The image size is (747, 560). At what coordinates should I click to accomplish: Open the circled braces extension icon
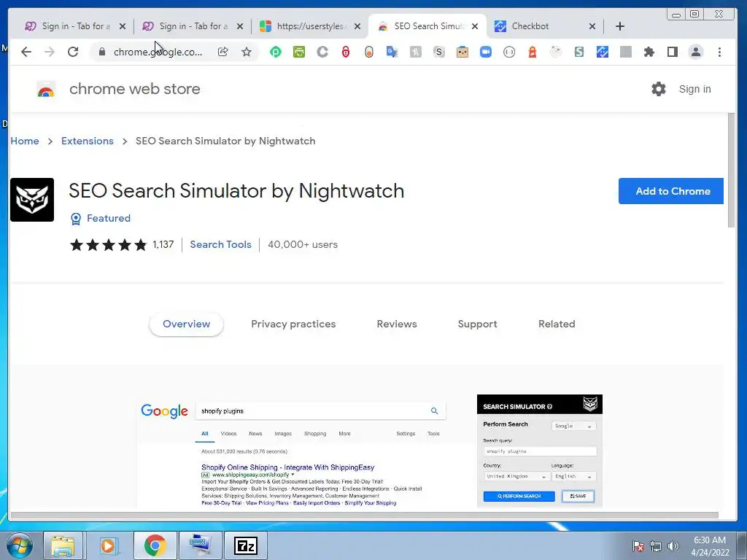point(508,52)
